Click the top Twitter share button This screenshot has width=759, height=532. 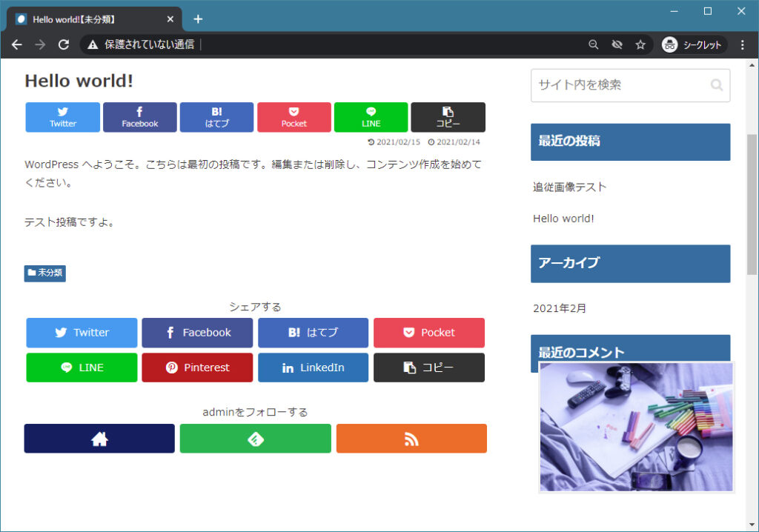(x=63, y=117)
